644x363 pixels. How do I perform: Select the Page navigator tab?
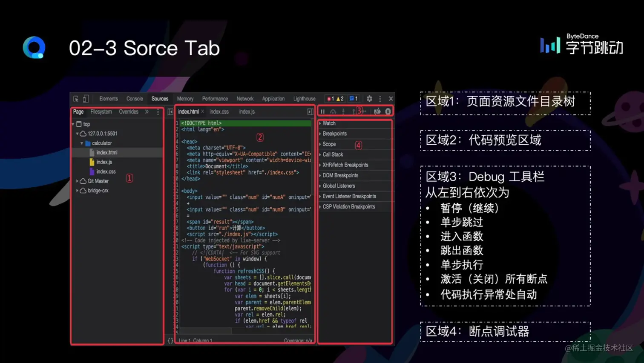pos(78,112)
